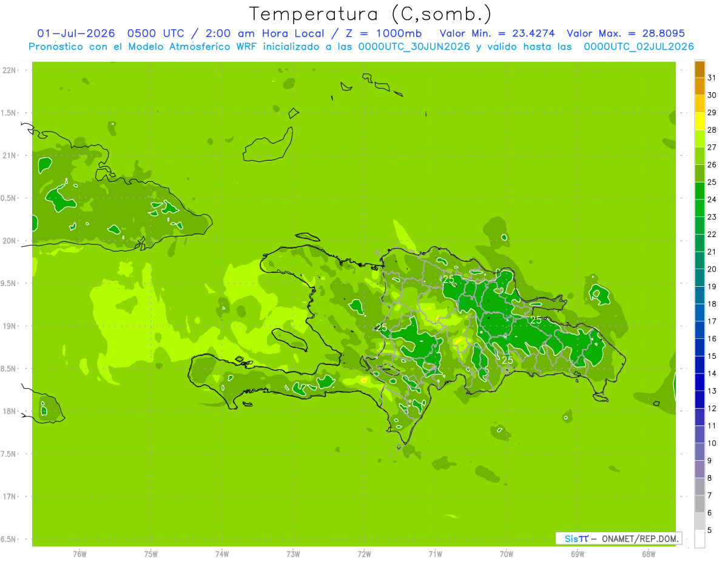The image size is (728, 562).
Task: Click the legend value label 25
Action: (712, 182)
